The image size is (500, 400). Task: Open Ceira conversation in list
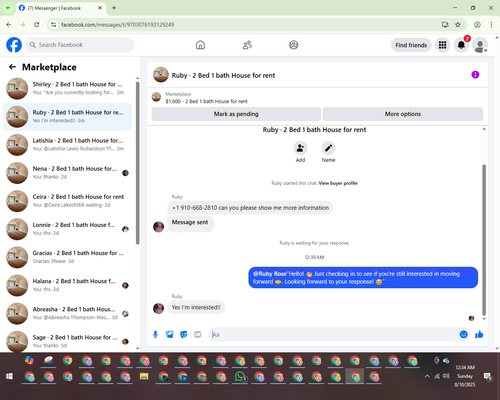pos(67,201)
